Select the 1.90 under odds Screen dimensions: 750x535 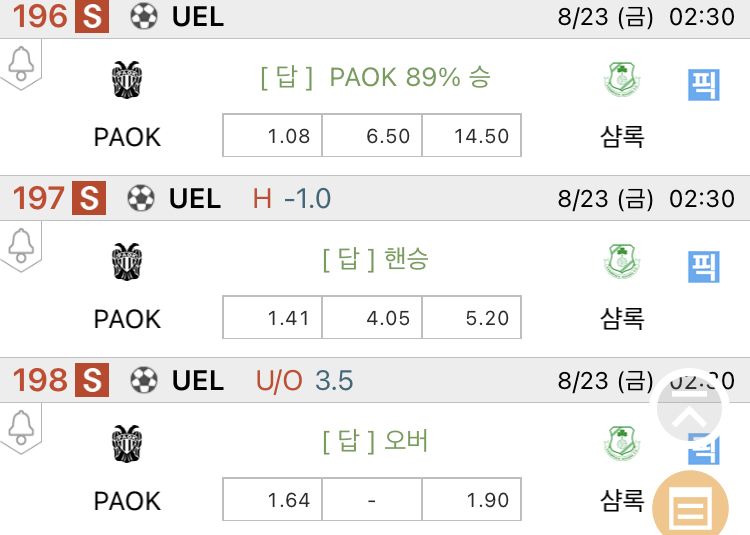coord(472,499)
